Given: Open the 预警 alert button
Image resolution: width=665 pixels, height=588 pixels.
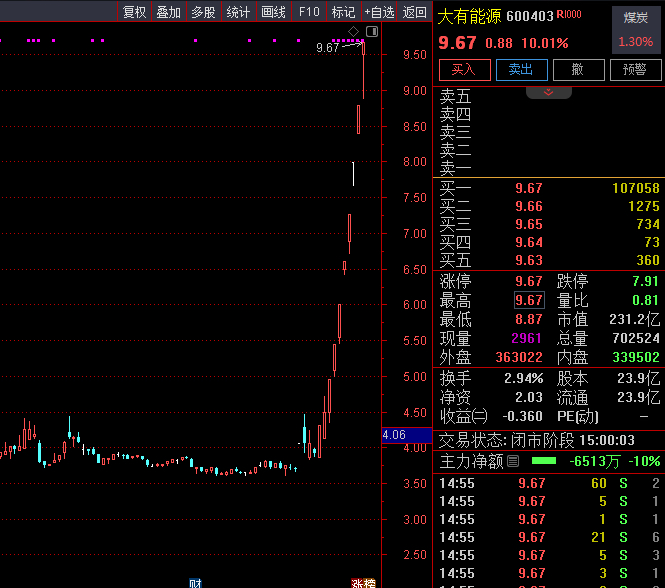Looking at the screenshot, I should pyautogui.click(x=635, y=70).
